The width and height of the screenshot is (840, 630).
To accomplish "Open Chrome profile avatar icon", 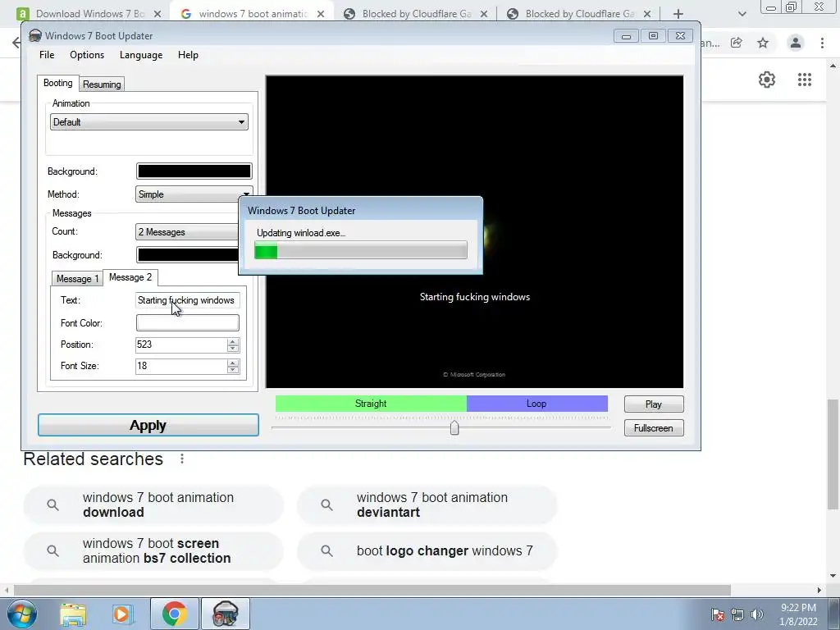I will point(796,43).
